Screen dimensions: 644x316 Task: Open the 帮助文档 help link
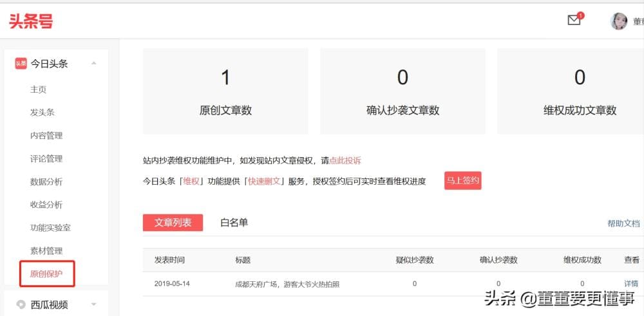623,224
